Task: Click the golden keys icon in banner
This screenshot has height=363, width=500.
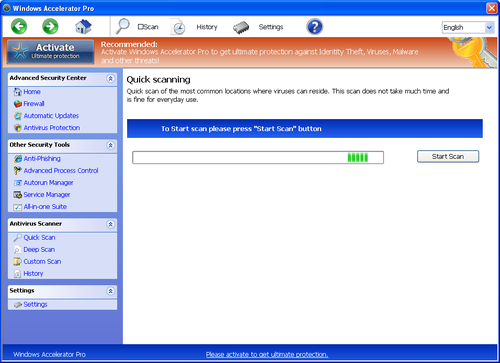Action: pyautogui.click(x=473, y=52)
